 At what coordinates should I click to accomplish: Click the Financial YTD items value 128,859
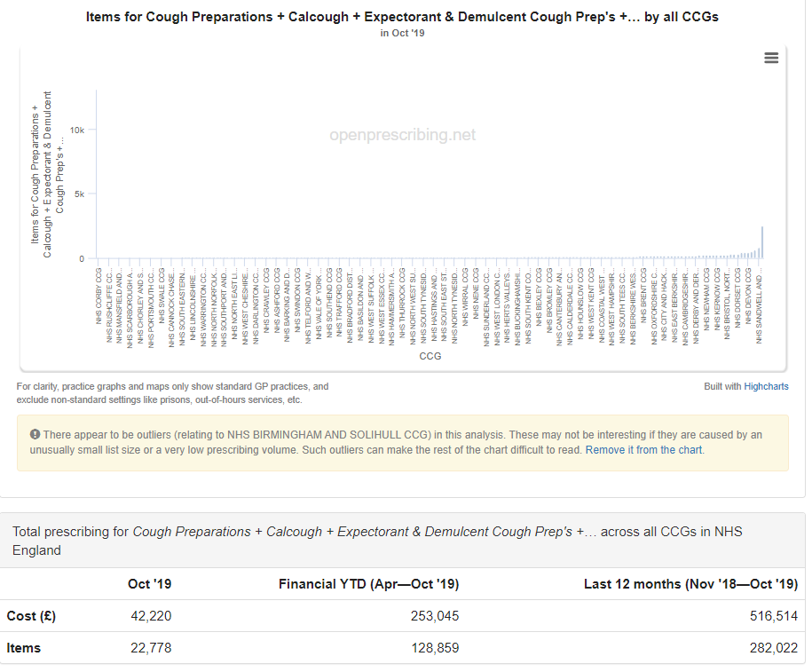tap(435, 648)
